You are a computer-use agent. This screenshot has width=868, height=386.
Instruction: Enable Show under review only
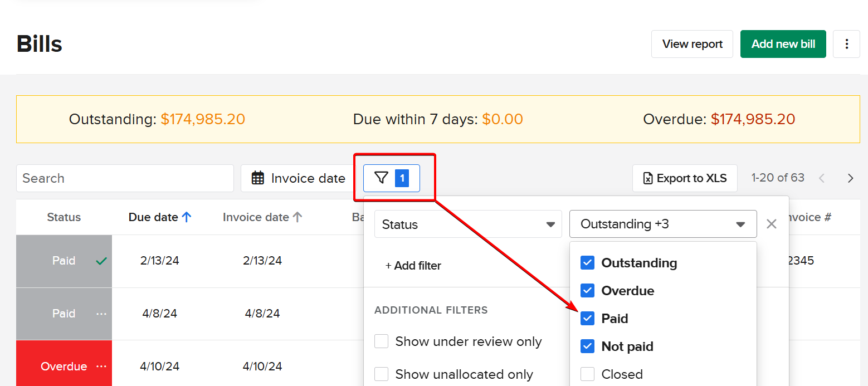(382, 341)
